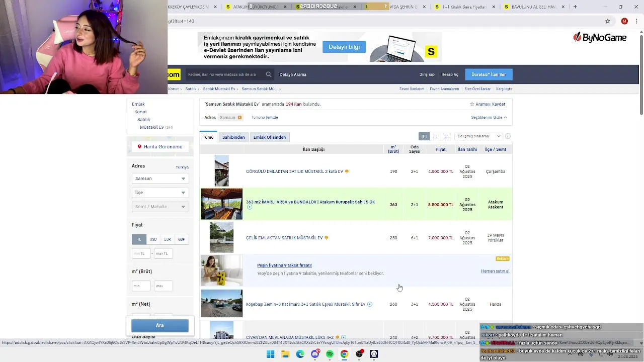Select TL currency option
Image resolution: width=644 pixels, height=362 pixels.
(139, 239)
